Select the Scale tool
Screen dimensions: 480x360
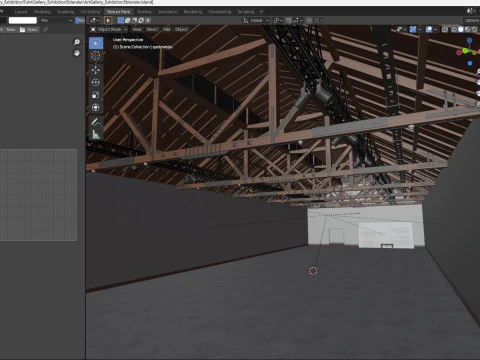(96, 95)
